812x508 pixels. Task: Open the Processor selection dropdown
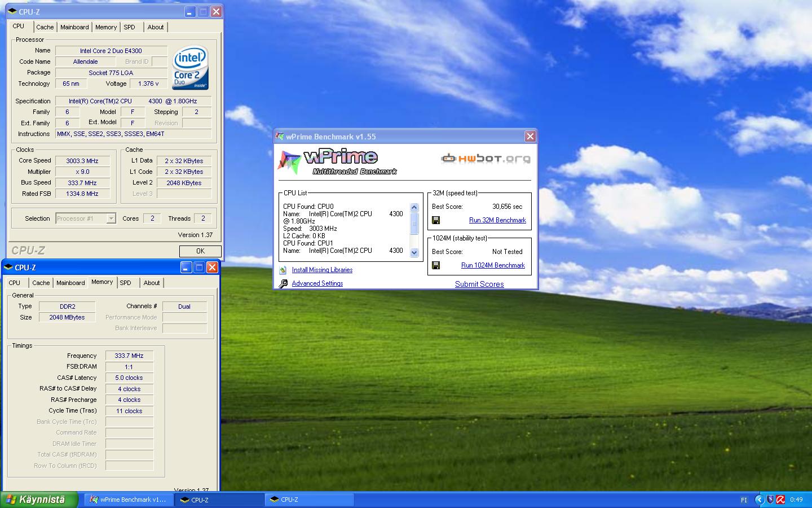click(x=111, y=218)
